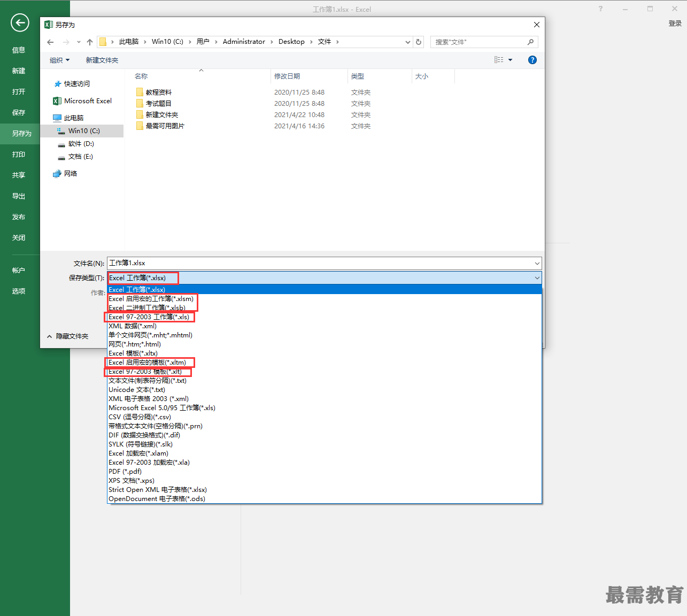Select Excel 加载宏(*.xlam) file type

pyautogui.click(x=325, y=453)
